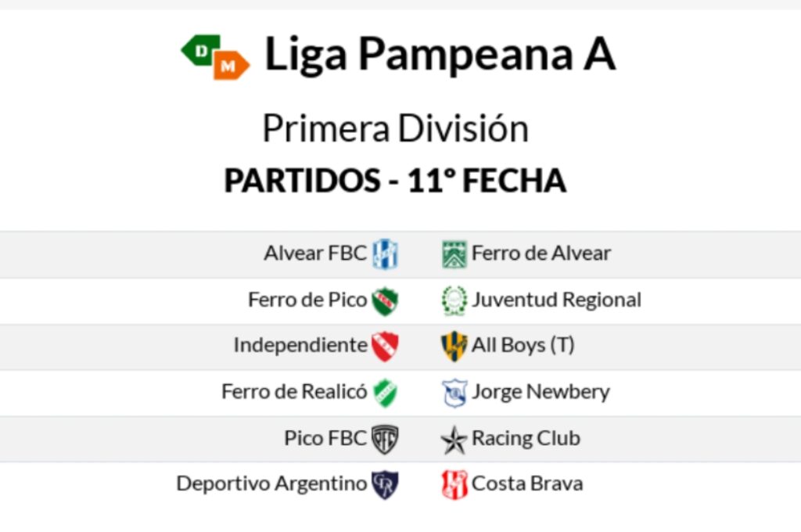Click the All Boys (T) crest
This screenshot has width=801, height=532.
[454, 346]
